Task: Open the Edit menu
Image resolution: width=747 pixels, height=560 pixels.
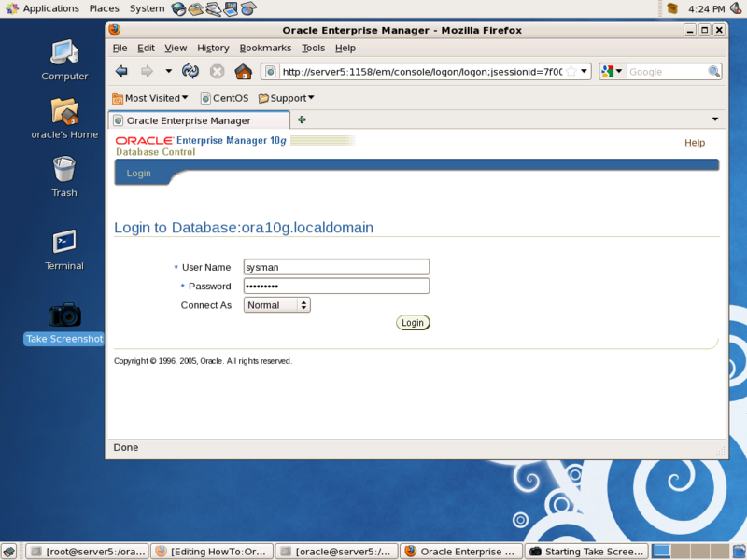Action: coord(146,49)
